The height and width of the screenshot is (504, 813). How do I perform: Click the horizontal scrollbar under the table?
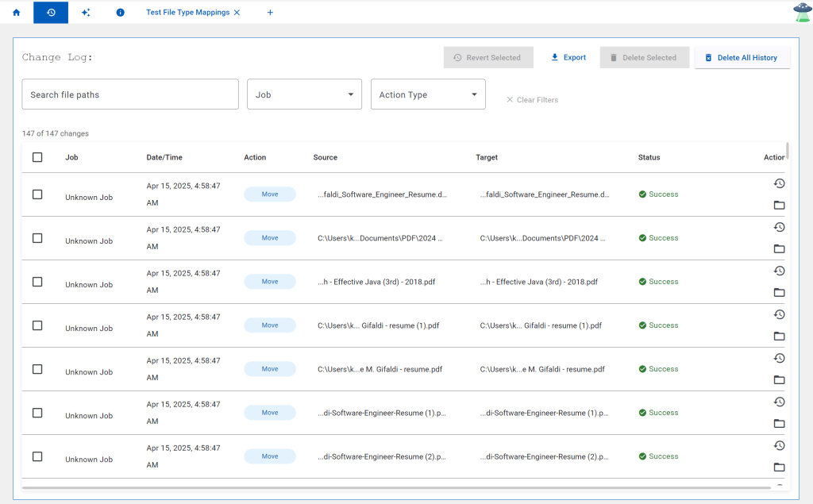tap(397, 487)
